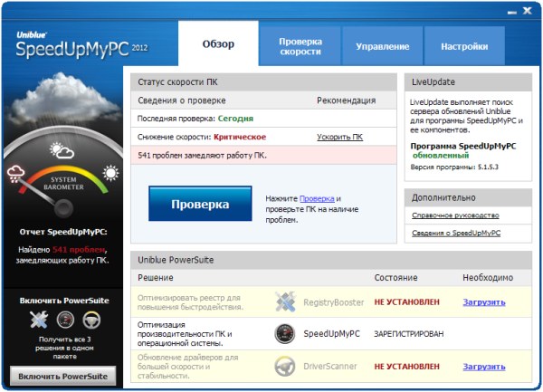Screen dimensions: 543x392
Task: Go to the Управление tab
Action: (x=382, y=45)
